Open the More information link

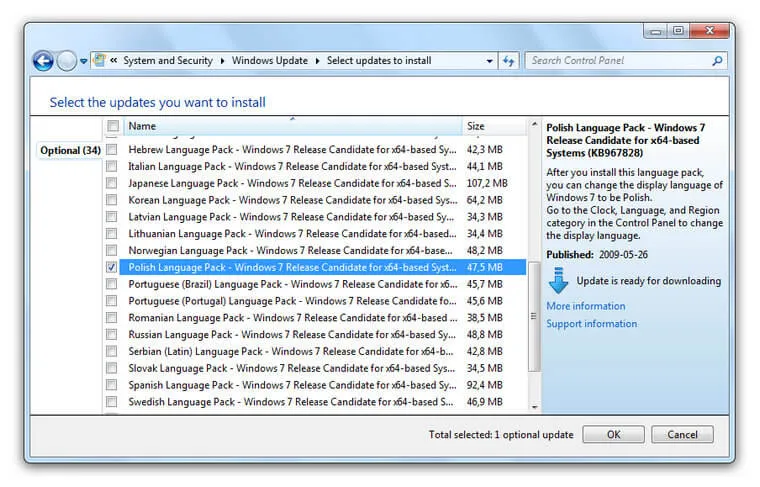click(x=586, y=306)
